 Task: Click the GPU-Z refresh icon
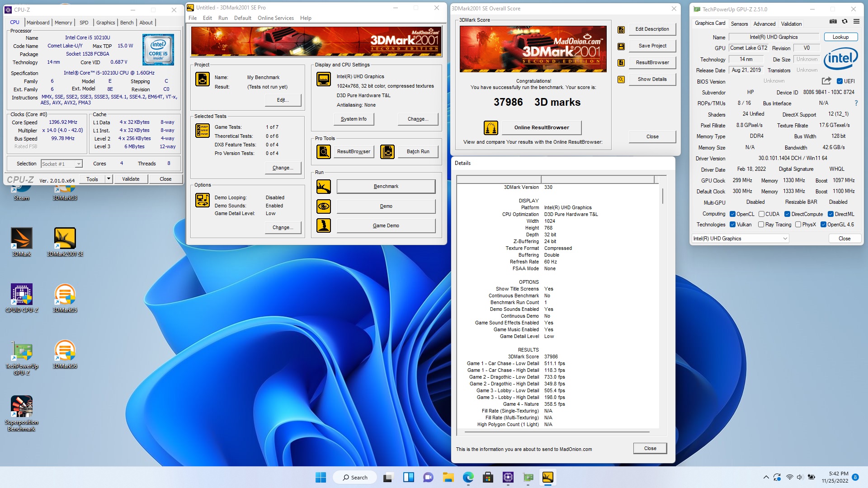click(x=844, y=21)
